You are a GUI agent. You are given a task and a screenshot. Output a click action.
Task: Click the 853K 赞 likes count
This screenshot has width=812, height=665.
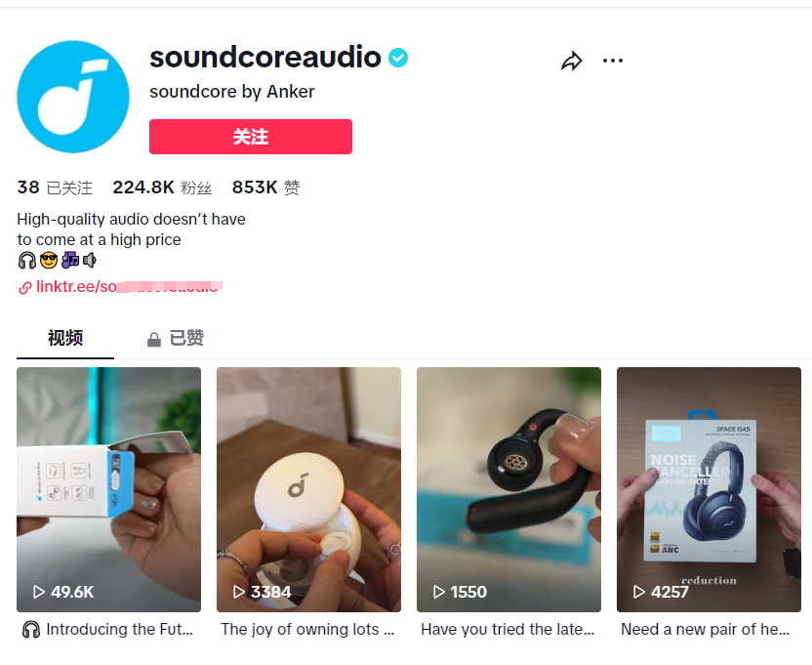[265, 187]
